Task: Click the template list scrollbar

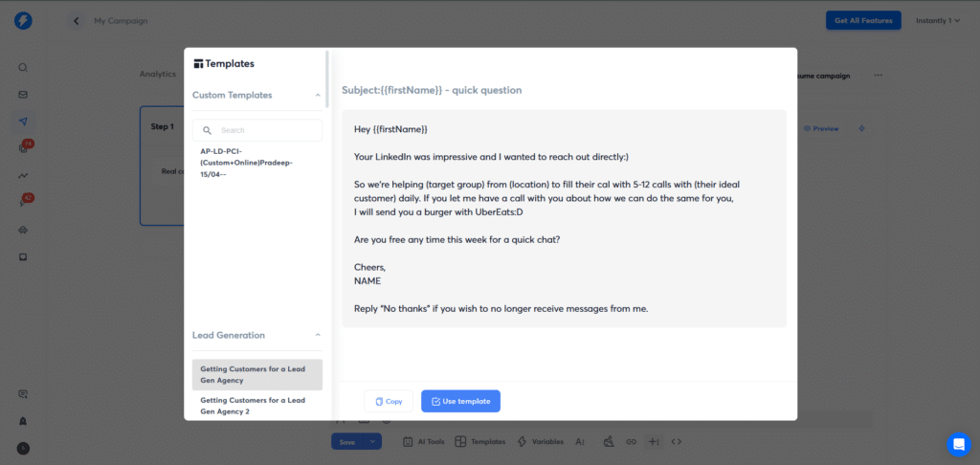Action: pyautogui.click(x=327, y=72)
